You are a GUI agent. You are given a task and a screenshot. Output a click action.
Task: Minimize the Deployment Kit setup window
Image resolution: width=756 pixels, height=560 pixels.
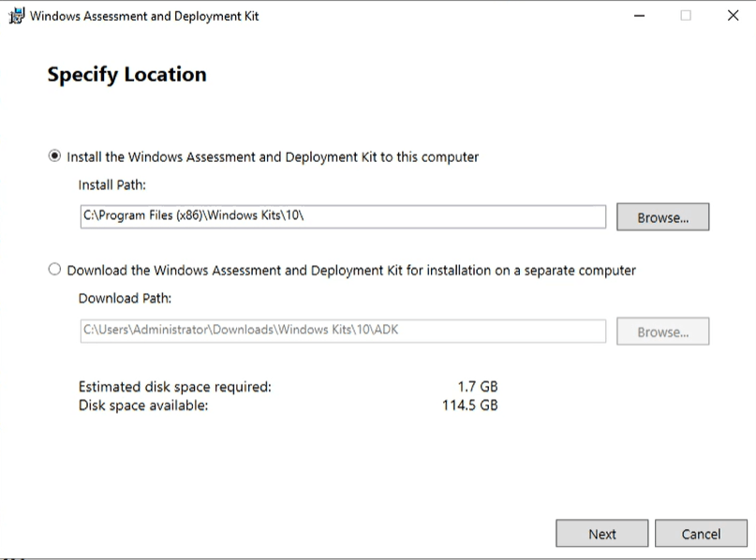[x=639, y=16]
